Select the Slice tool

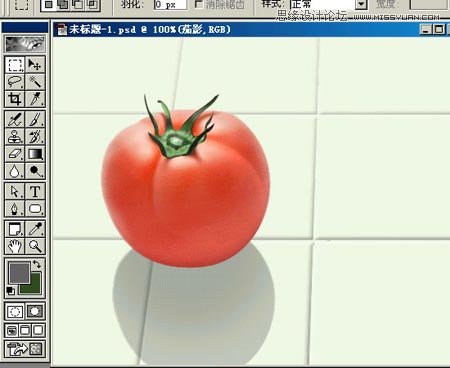coord(35,99)
